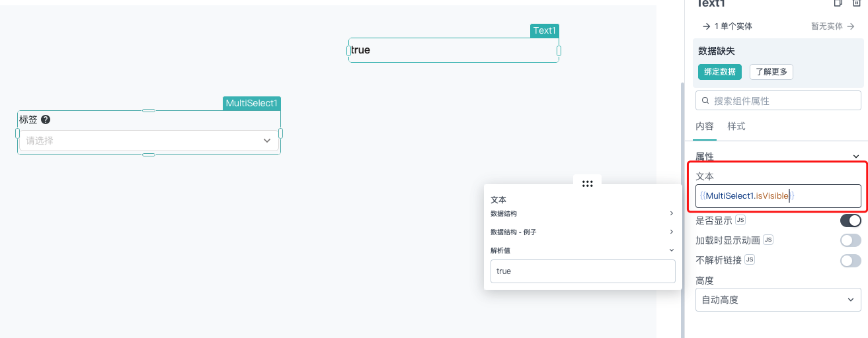Open the 高度 自动高度 dropdown
Screen dimensions: 868x338
778,300
